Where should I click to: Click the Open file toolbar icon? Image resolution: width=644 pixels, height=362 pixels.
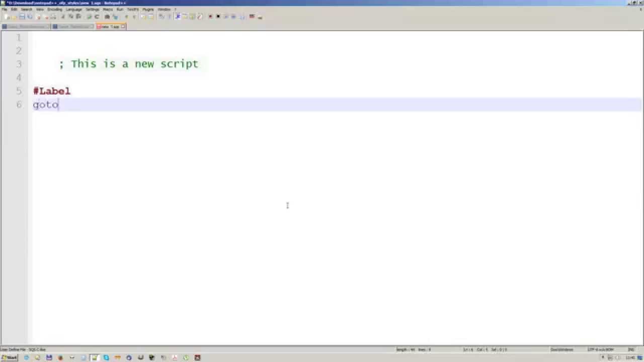[14, 17]
